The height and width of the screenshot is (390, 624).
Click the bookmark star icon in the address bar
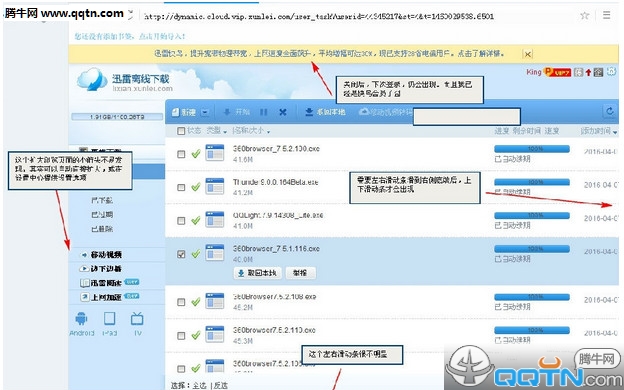584,16
